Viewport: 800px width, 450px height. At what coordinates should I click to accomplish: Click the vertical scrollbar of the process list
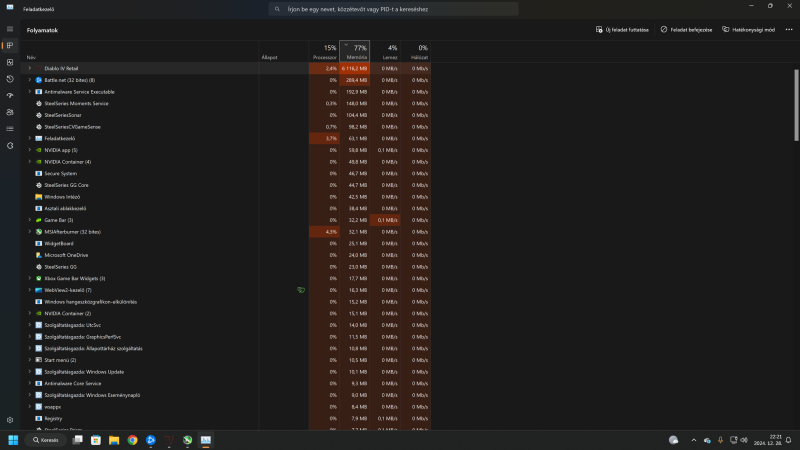point(796,105)
